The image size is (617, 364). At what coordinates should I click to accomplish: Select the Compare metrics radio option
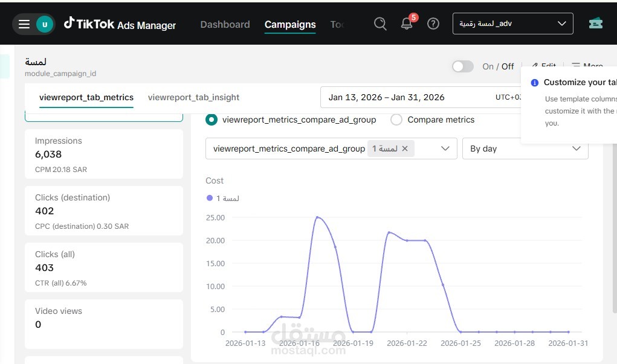click(x=396, y=120)
